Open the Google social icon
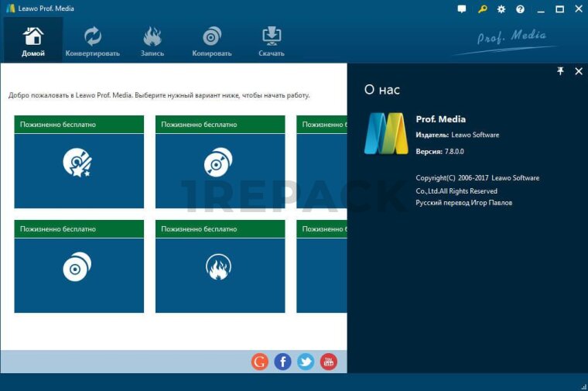This screenshot has height=391, width=588. [260, 362]
